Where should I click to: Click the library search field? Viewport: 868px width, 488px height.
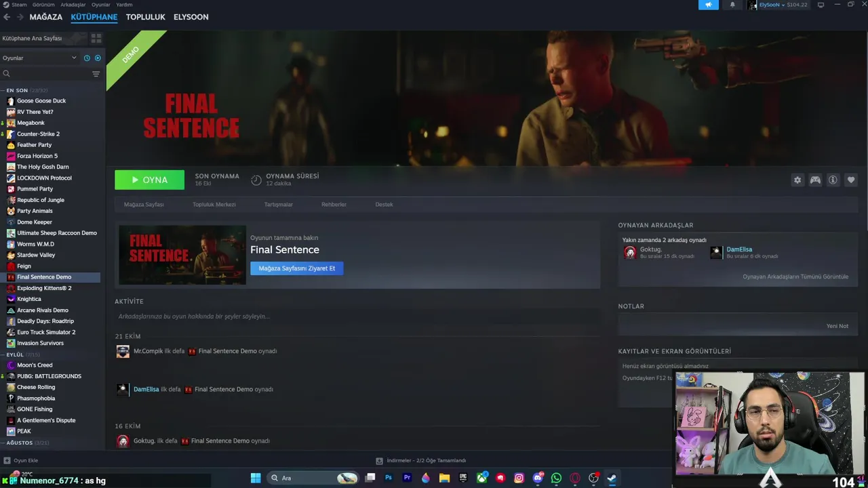pyautogui.click(x=46, y=74)
